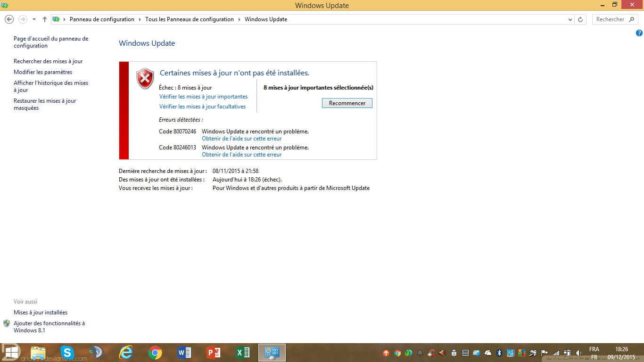Viewport: 644px width, 362px height.
Task: Click the Rechercher search field
Action: (x=615, y=19)
